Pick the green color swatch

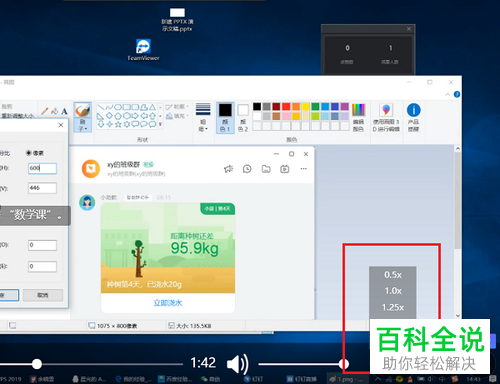(x=315, y=106)
